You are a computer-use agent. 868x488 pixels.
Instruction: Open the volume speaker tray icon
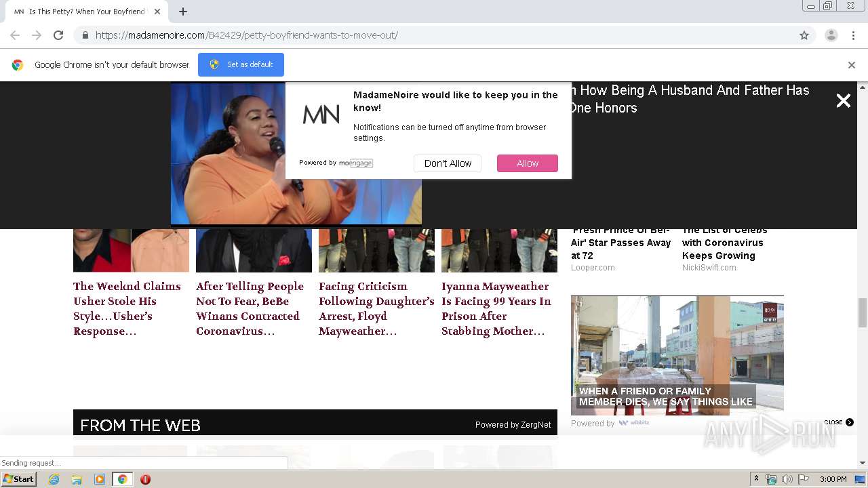(787, 479)
